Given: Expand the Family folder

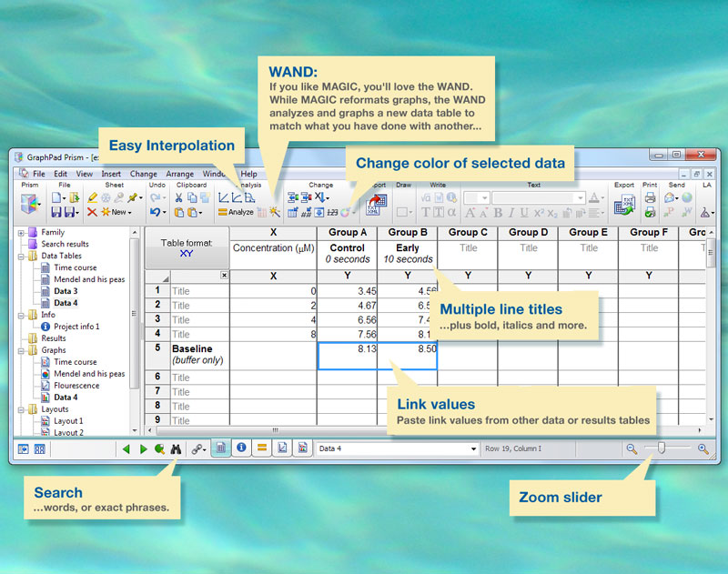Looking at the screenshot, I should click(21, 233).
